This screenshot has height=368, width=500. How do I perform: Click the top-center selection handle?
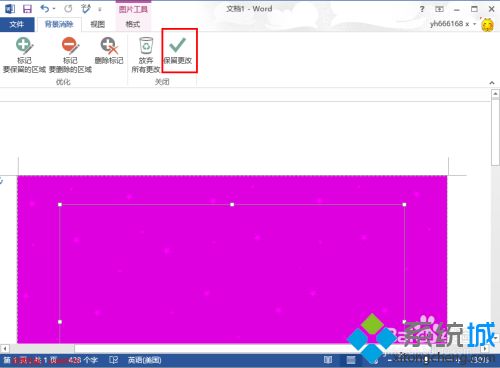point(232,204)
